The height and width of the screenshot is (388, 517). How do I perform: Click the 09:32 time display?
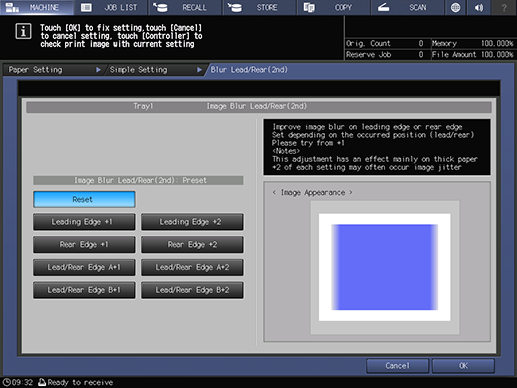22,382
